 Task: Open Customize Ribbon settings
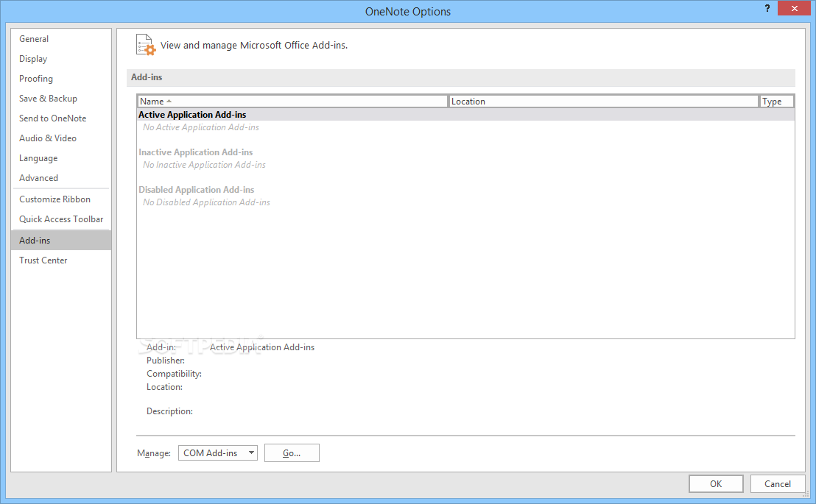pyautogui.click(x=61, y=199)
